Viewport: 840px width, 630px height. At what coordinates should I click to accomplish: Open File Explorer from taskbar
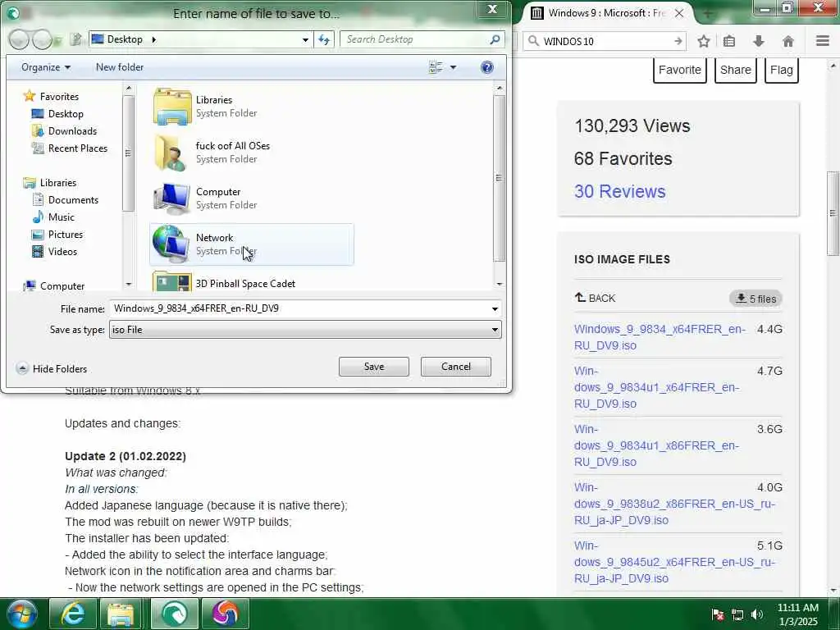(x=121, y=614)
